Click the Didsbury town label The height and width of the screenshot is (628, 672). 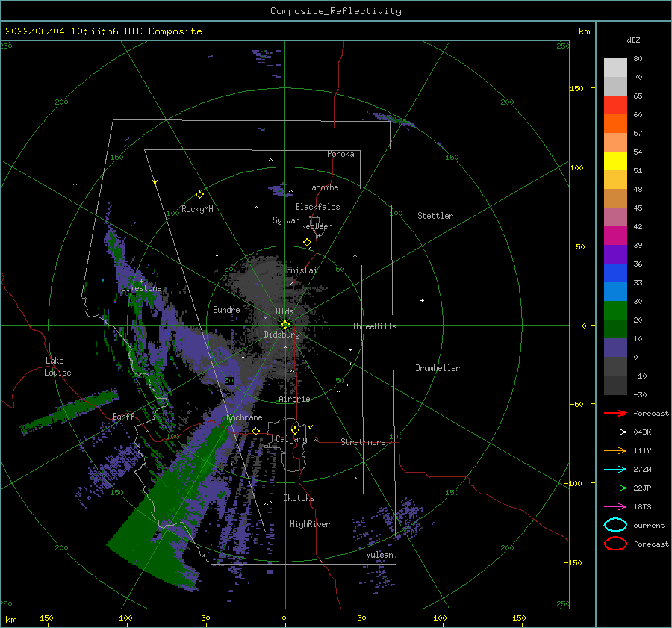point(281,335)
